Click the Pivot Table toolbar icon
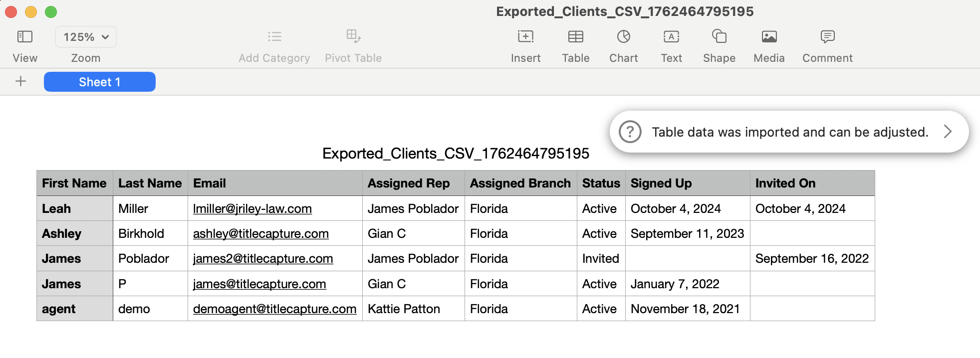The width and height of the screenshot is (980, 358). click(353, 37)
